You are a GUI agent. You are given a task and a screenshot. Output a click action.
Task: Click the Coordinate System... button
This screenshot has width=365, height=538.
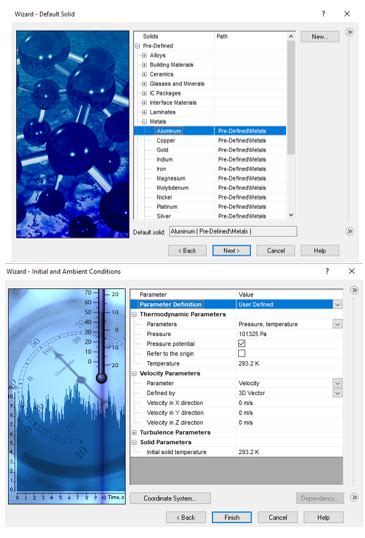click(x=170, y=499)
